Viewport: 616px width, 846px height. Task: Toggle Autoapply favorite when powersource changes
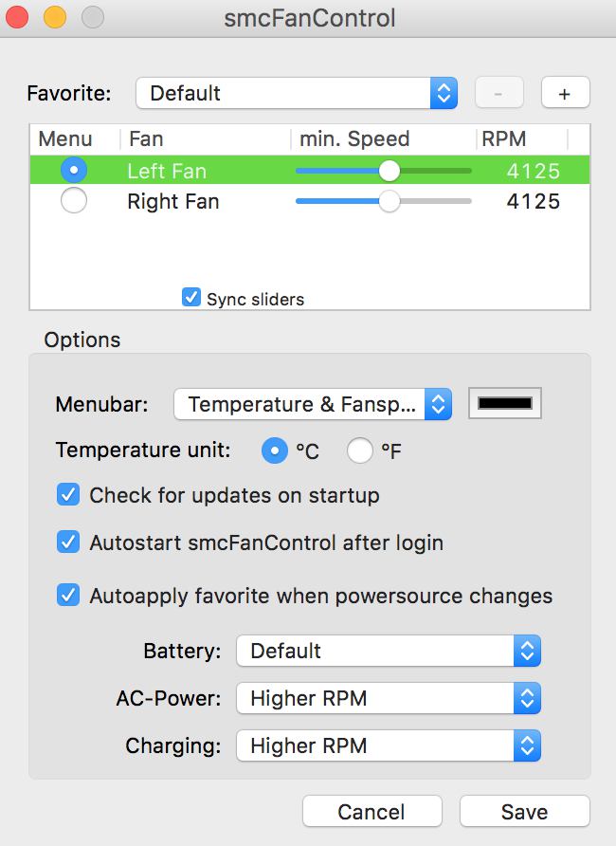point(68,596)
